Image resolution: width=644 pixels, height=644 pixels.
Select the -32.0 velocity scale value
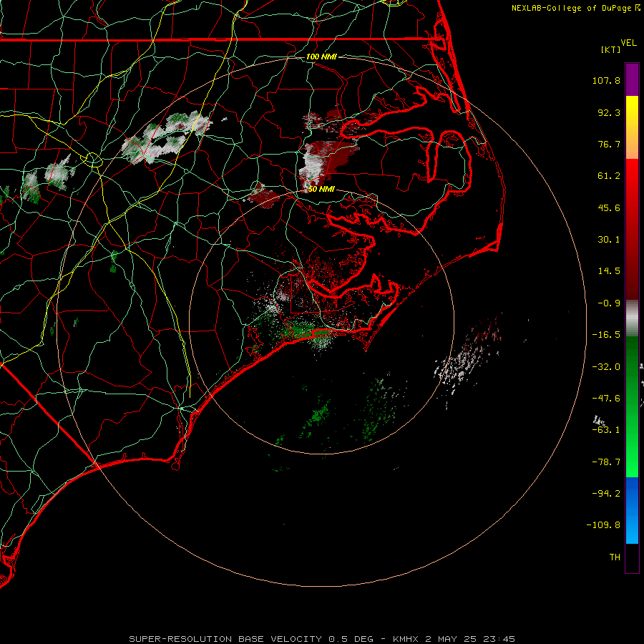[x=606, y=367]
